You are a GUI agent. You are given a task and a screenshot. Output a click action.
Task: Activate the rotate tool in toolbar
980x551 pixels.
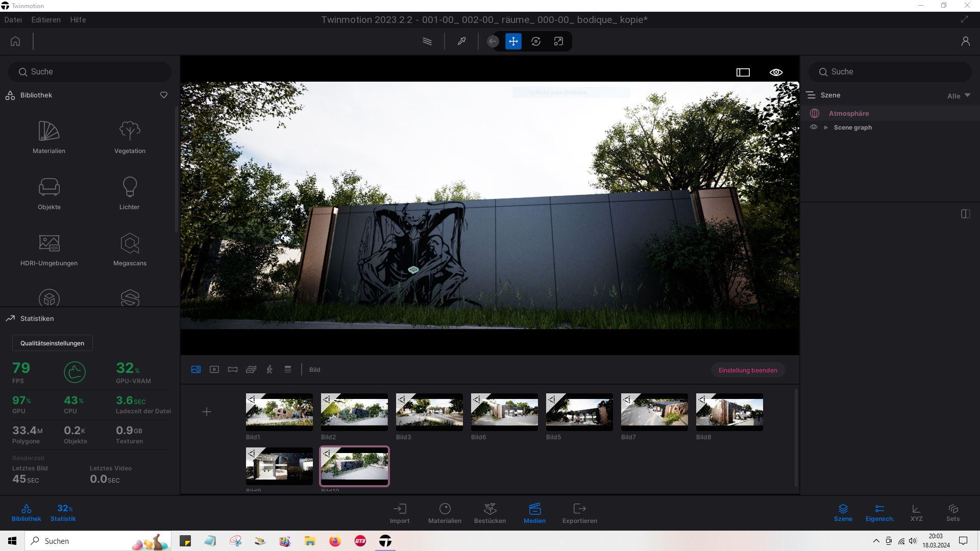coord(536,41)
